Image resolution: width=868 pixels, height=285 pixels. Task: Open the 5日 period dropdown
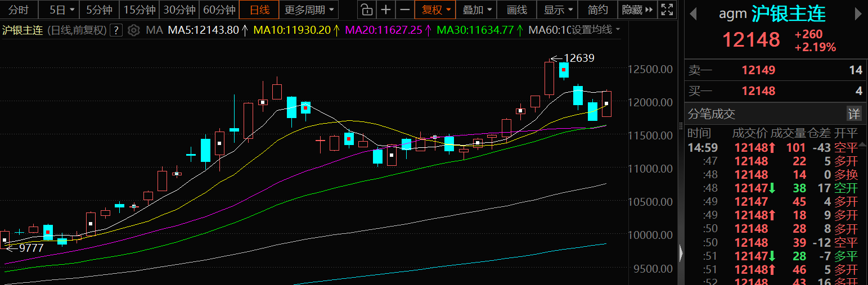[62, 10]
